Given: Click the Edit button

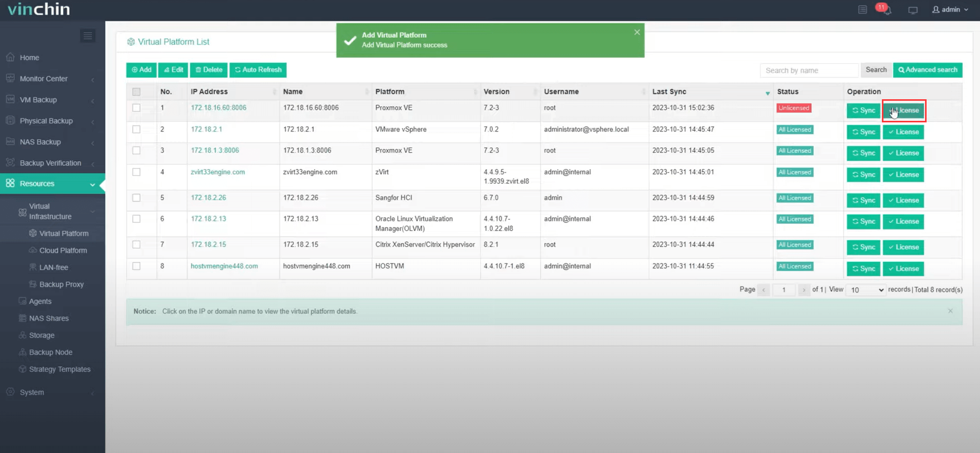Looking at the screenshot, I should (x=174, y=70).
